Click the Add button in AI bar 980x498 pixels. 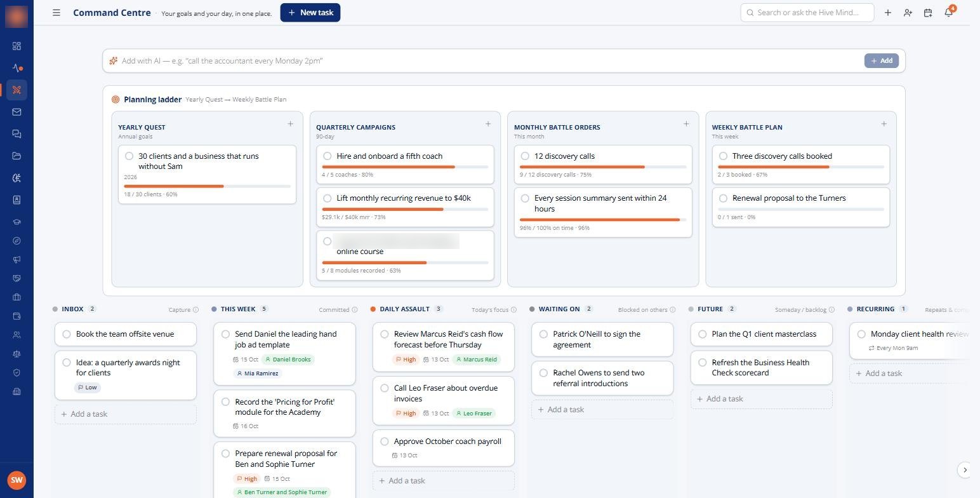(882, 61)
